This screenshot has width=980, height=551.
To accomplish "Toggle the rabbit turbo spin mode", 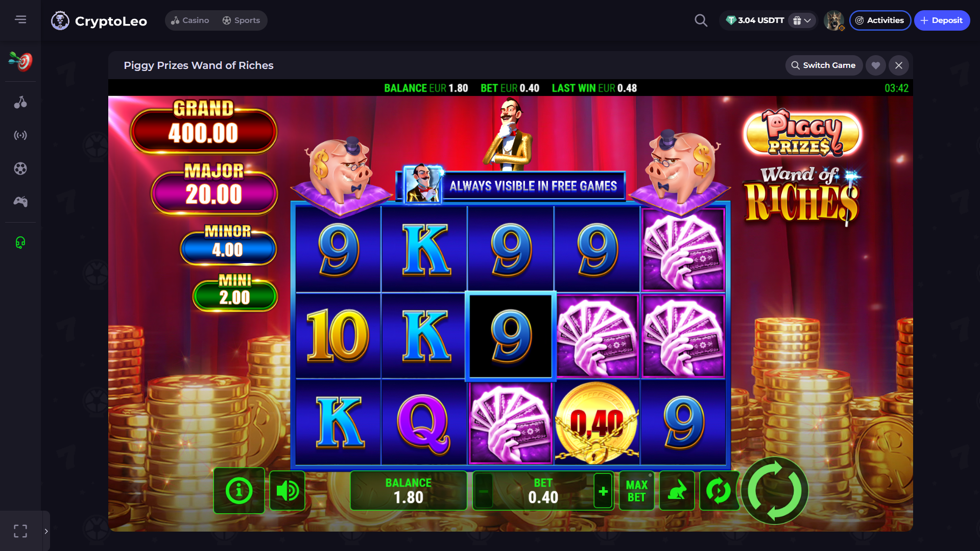I will pos(677,491).
